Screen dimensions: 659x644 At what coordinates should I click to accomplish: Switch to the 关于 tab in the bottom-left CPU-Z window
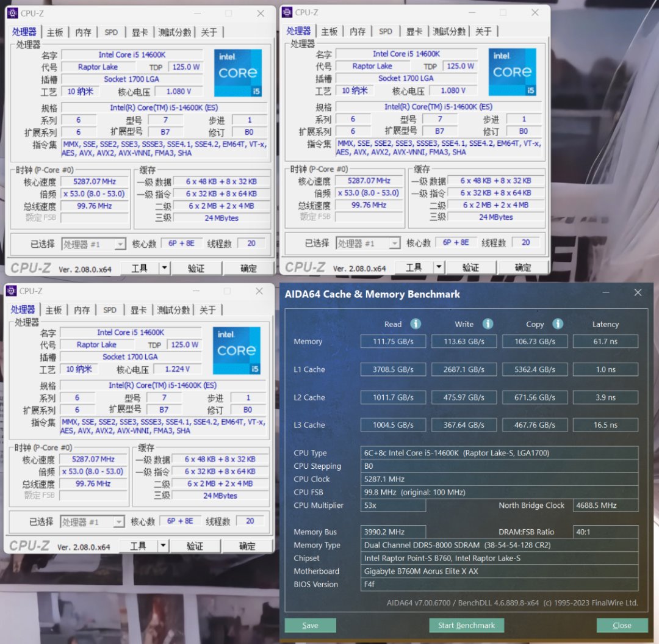click(207, 310)
